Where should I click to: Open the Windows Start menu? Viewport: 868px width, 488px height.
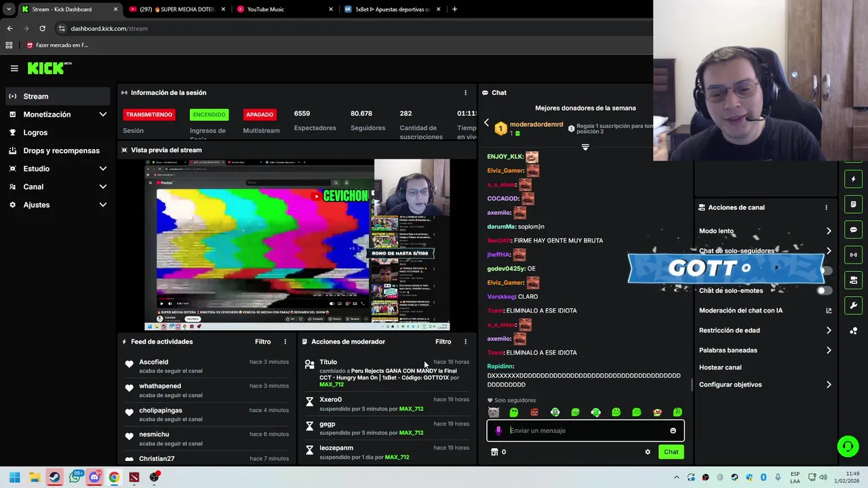[x=15, y=477]
